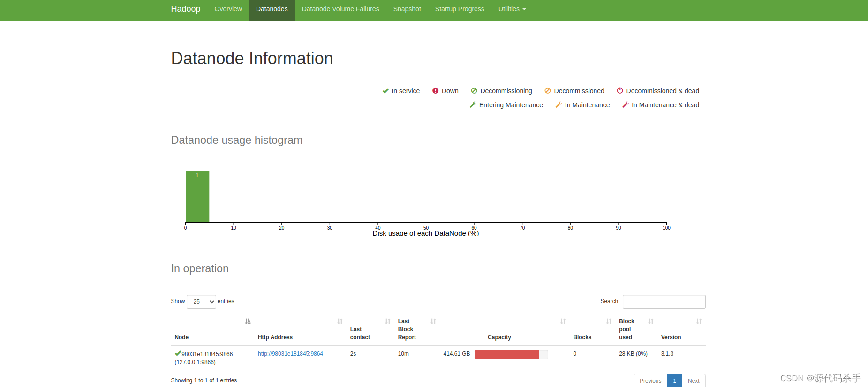Open the Utilities dropdown menu
This screenshot has width=868, height=387.
pos(512,9)
